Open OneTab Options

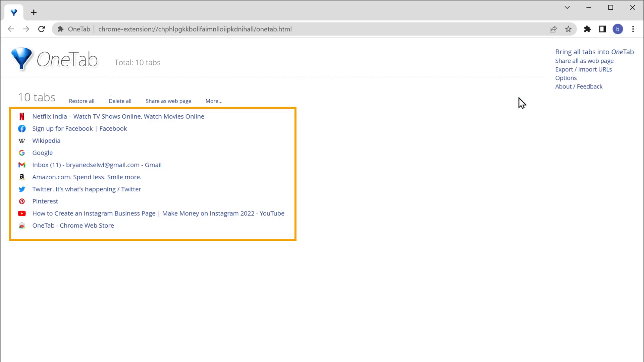tap(566, 78)
